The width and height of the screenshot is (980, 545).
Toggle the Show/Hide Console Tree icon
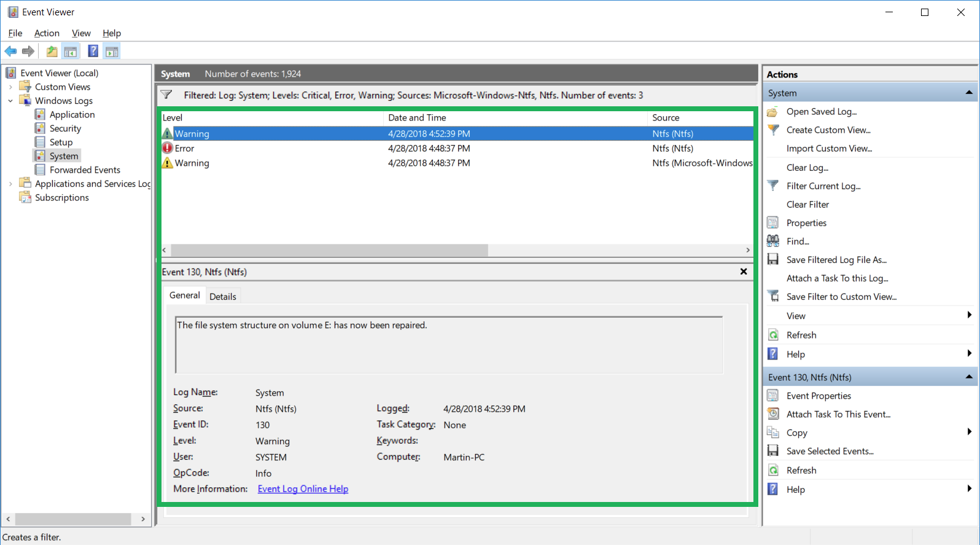point(71,51)
